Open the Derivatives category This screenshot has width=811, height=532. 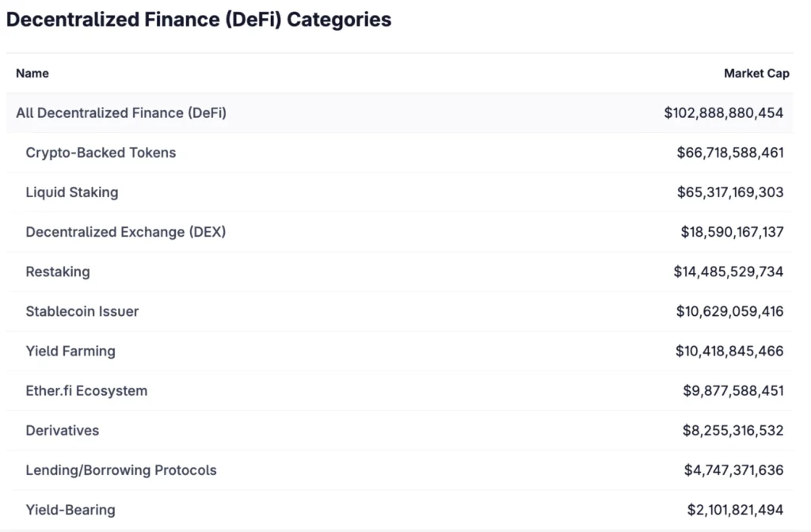pyautogui.click(x=63, y=431)
